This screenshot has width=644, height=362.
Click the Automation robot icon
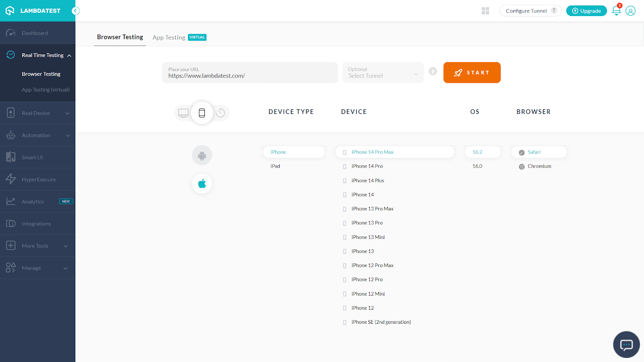(x=11, y=135)
